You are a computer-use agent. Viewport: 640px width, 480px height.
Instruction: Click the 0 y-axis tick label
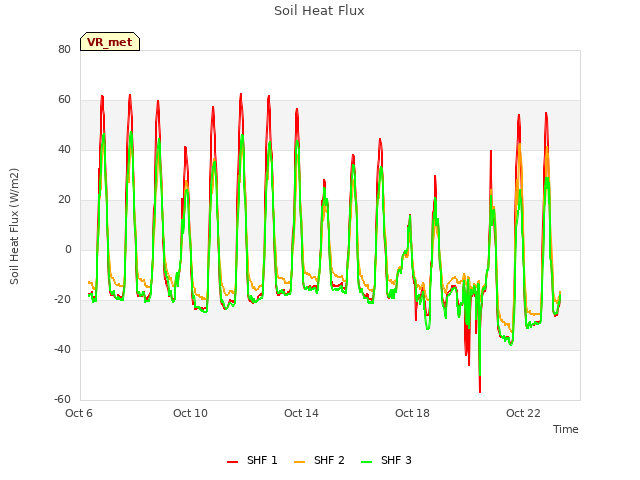pos(68,249)
